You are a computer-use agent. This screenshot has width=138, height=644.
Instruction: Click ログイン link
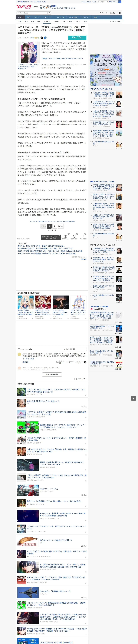point(42,8)
